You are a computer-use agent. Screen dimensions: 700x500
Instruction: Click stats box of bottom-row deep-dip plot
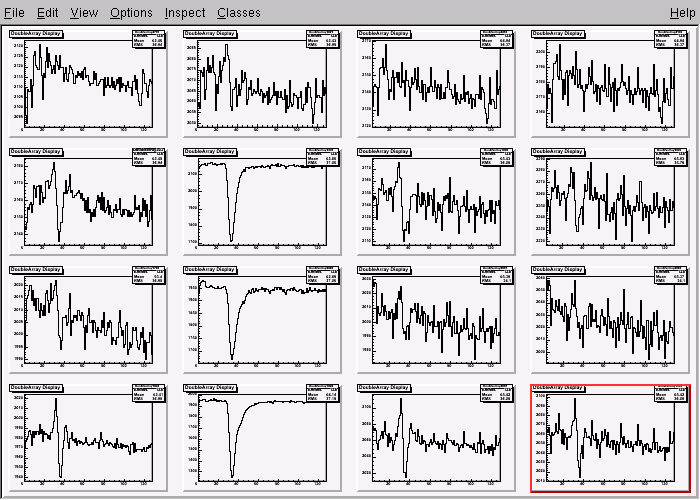[323, 394]
